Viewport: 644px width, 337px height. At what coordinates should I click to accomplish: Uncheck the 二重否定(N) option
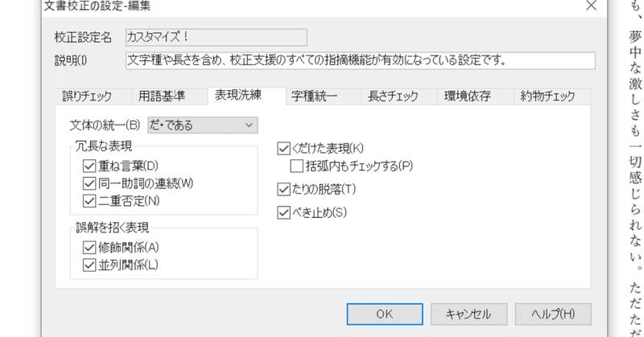click(x=89, y=200)
